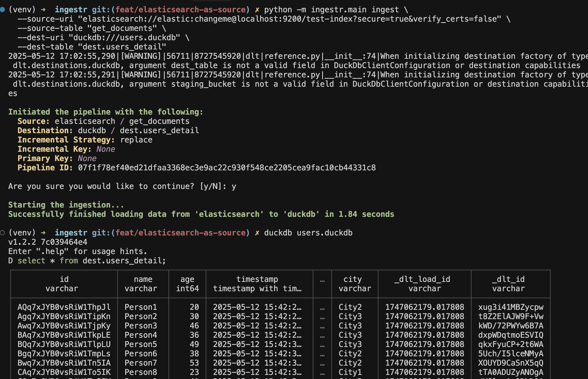
Task: Click the 'age int64' column header
Action: pos(188,284)
